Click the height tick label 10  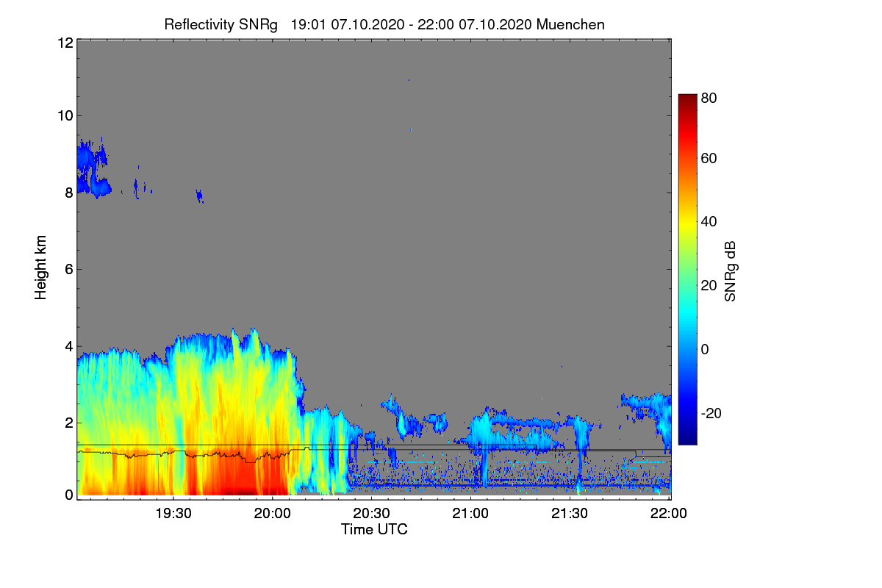64,115
